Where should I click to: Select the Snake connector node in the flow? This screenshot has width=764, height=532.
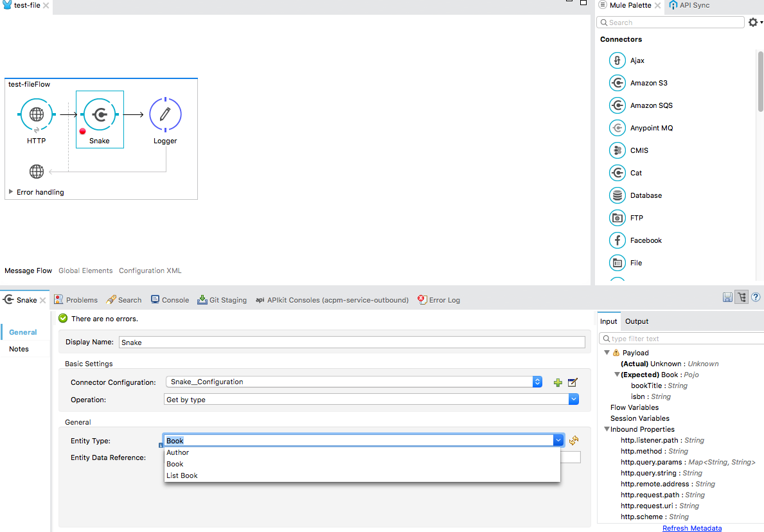point(100,115)
